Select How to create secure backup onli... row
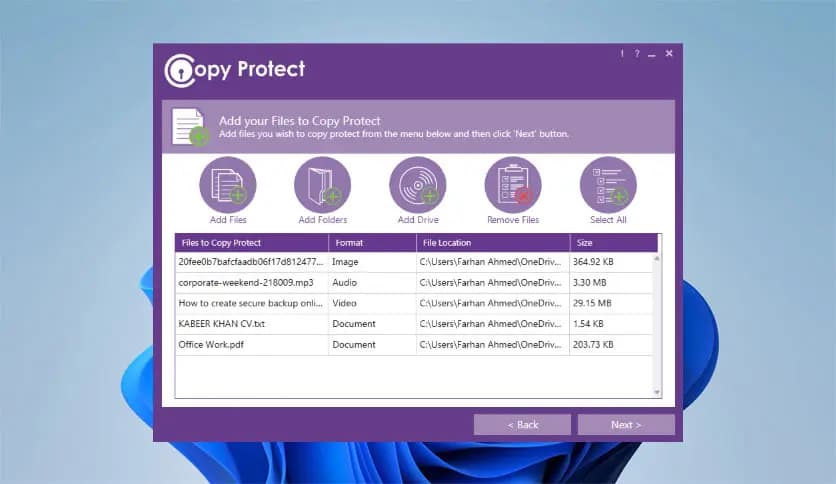 414,303
